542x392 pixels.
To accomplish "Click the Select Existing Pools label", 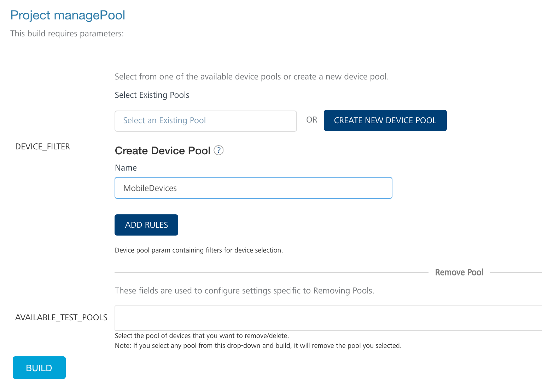I will 152,95.
